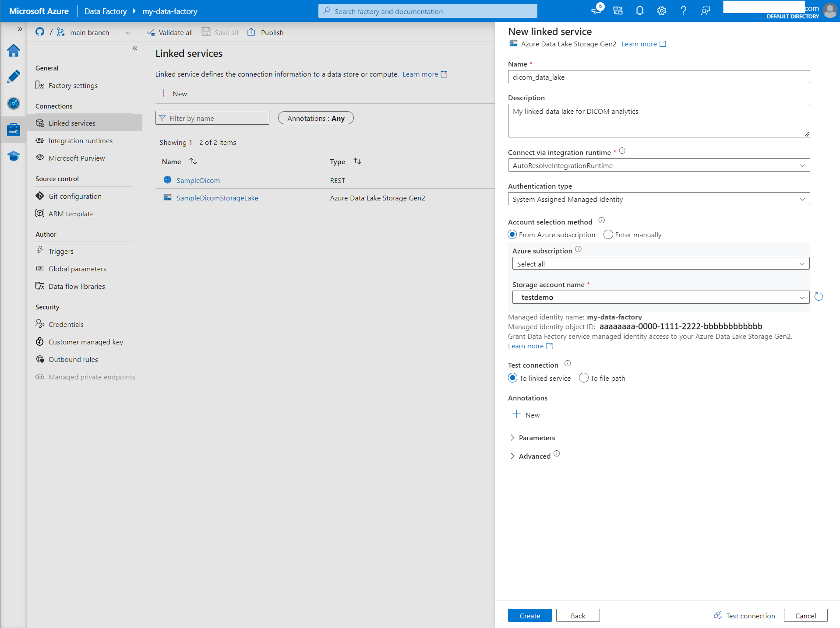Open updates icon with badge 6
This screenshot has width=840, height=628.
(x=597, y=10)
